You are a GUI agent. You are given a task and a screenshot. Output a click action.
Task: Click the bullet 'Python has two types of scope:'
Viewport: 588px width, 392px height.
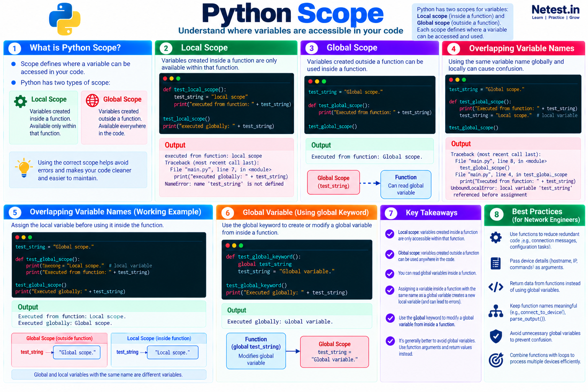tap(65, 83)
